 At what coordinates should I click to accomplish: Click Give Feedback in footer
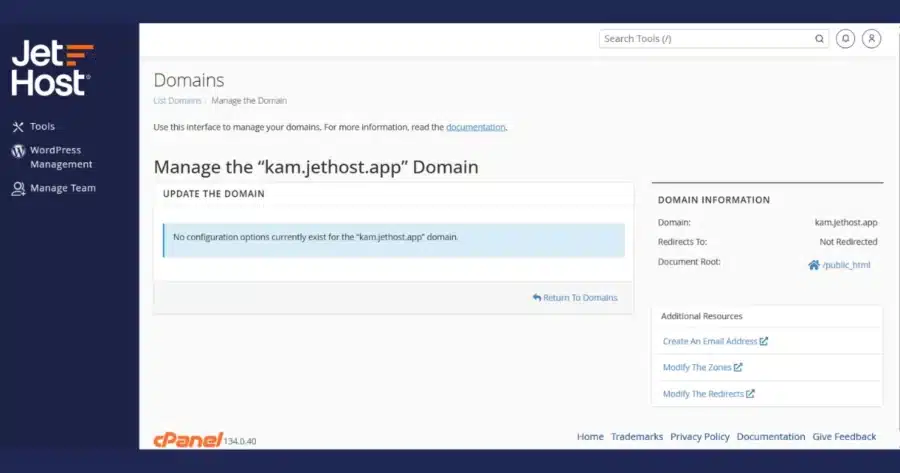(844, 436)
